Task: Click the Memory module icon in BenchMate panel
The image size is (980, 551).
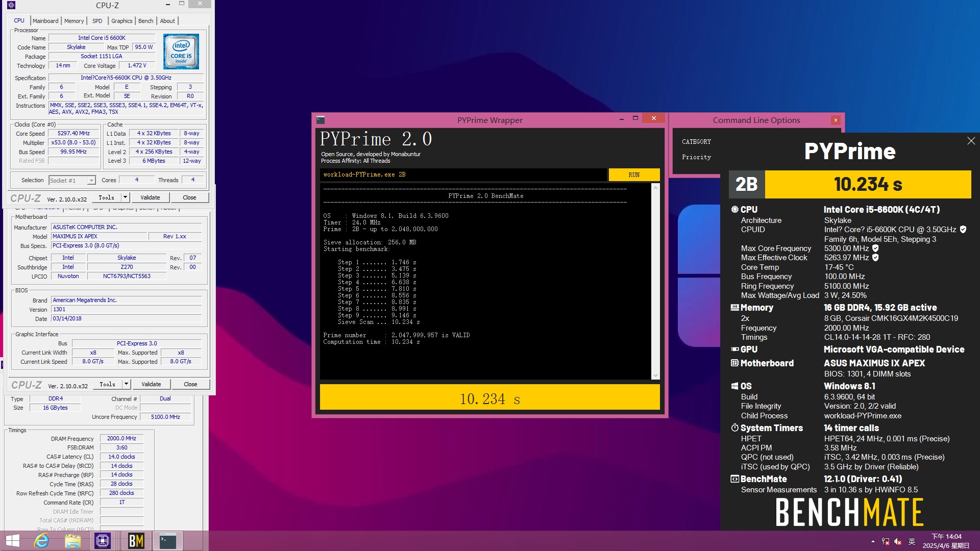Action: coord(734,308)
